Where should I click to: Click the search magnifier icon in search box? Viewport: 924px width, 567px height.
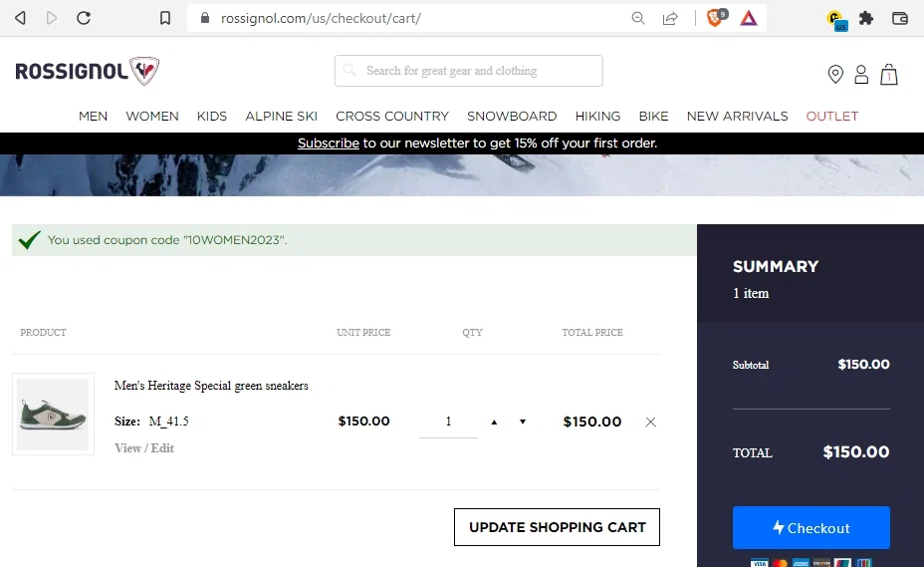(349, 70)
